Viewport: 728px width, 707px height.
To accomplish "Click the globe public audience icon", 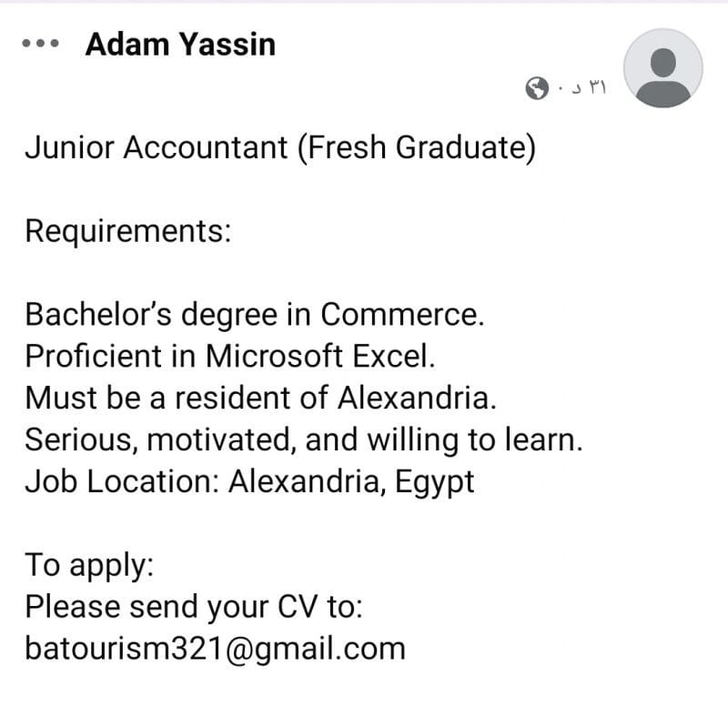I will tap(537, 87).
